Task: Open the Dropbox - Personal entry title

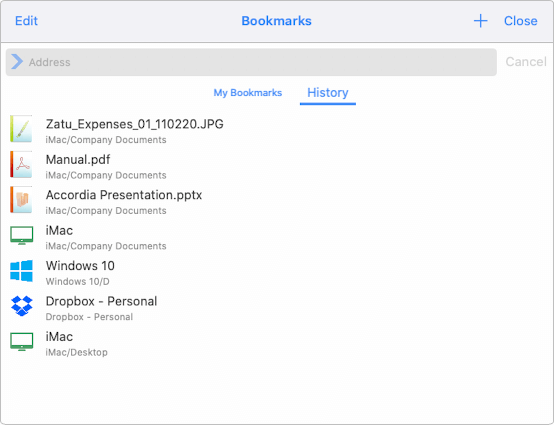Action: coord(101,301)
